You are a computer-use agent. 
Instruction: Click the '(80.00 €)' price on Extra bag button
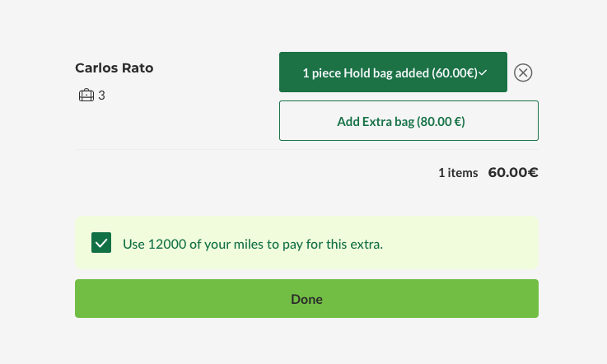[x=441, y=121]
